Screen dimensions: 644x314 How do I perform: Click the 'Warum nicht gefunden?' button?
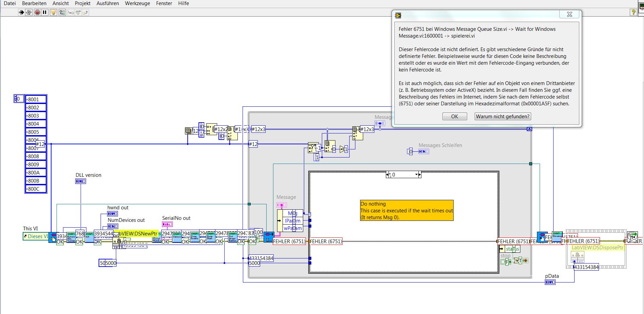click(x=502, y=117)
